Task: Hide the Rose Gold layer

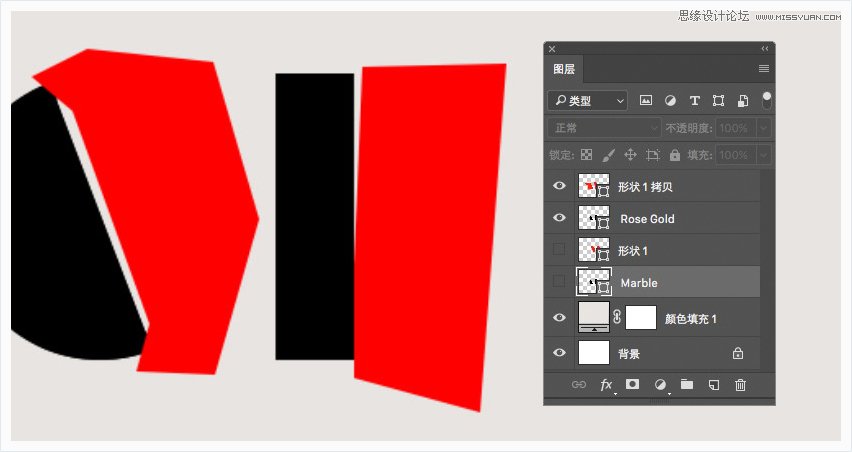Action: click(559, 219)
